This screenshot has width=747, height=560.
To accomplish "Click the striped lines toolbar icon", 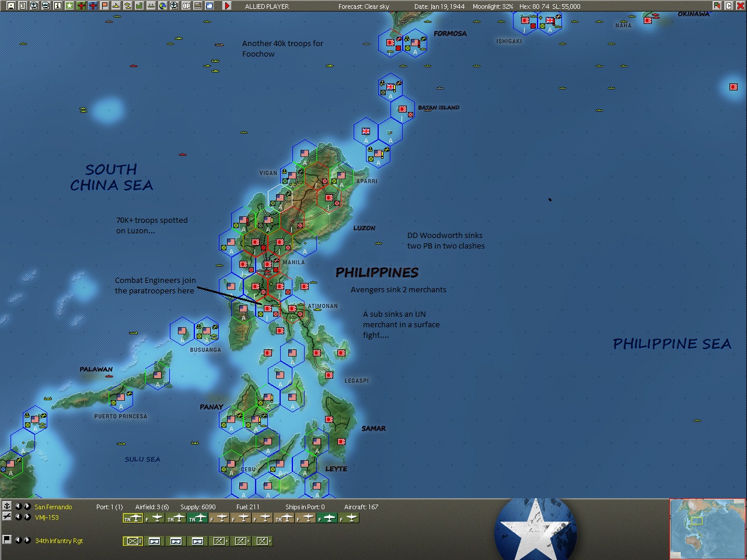I will 198,6.
